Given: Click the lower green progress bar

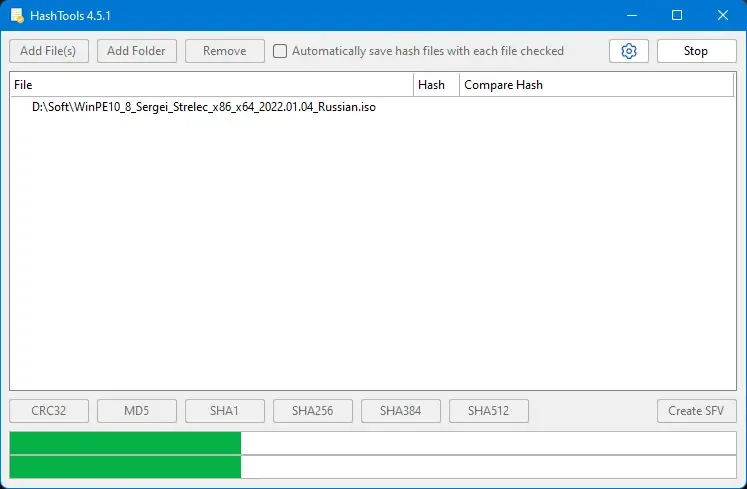Looking at the screenshot, I should 373,467.
